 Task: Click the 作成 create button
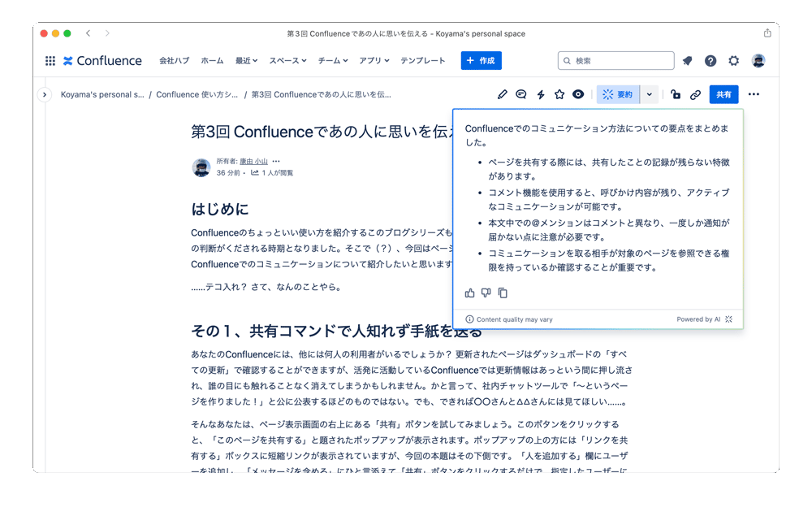481,61
